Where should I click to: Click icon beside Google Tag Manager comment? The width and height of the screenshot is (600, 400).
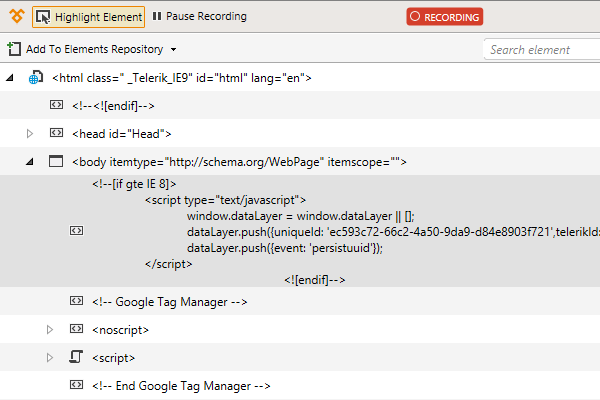pos(76,301)
